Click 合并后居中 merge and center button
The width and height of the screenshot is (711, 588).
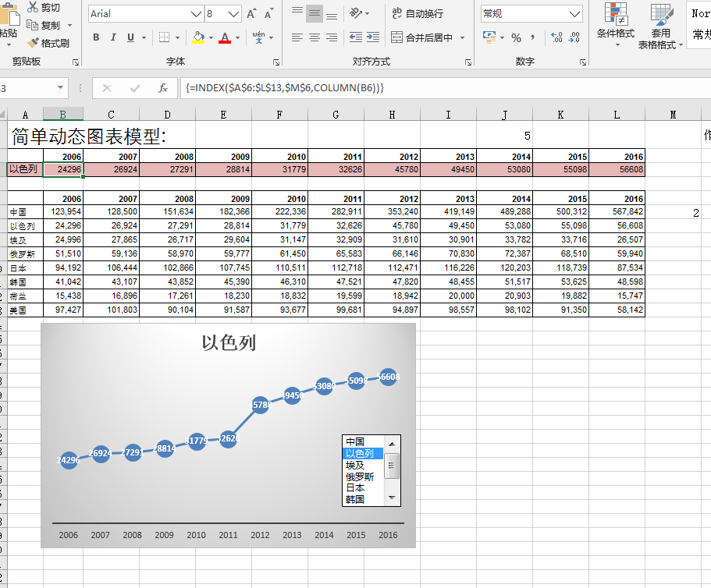click(x=422, y=37)
